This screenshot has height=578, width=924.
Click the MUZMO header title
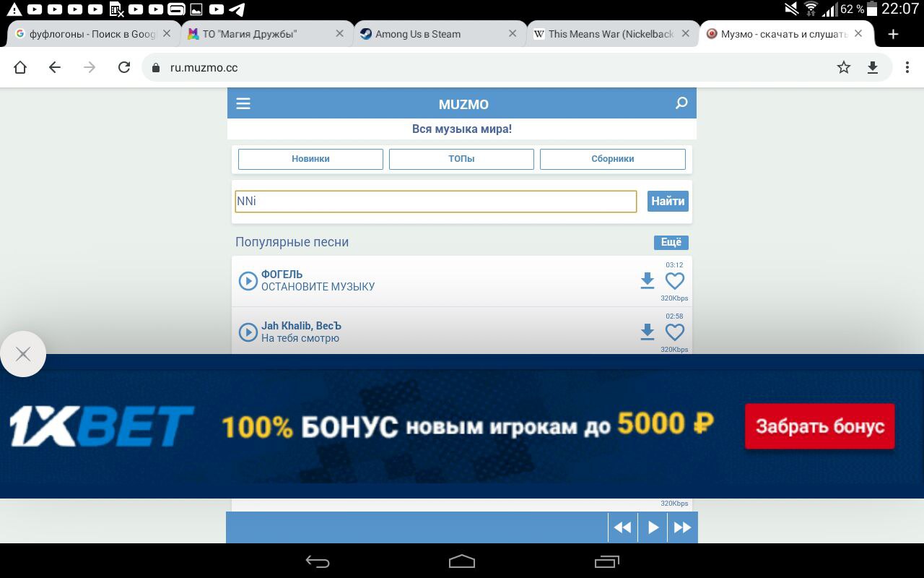(x=463, y=104)
